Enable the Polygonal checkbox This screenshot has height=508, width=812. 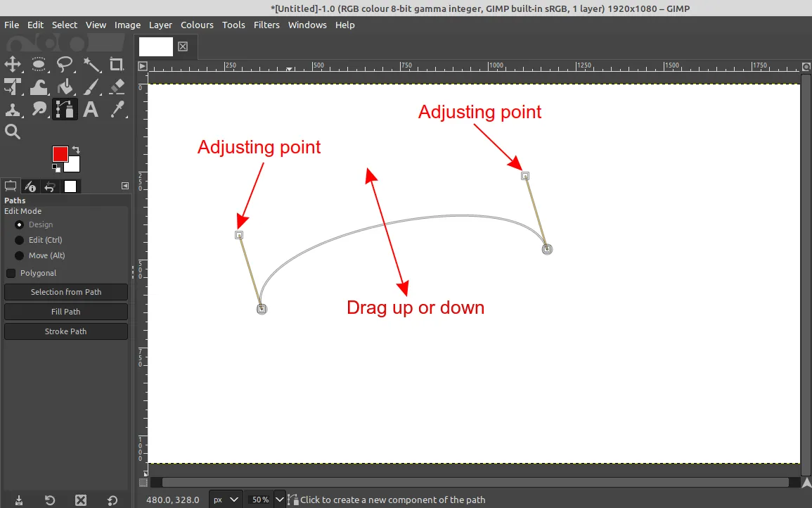pos(11,273)
